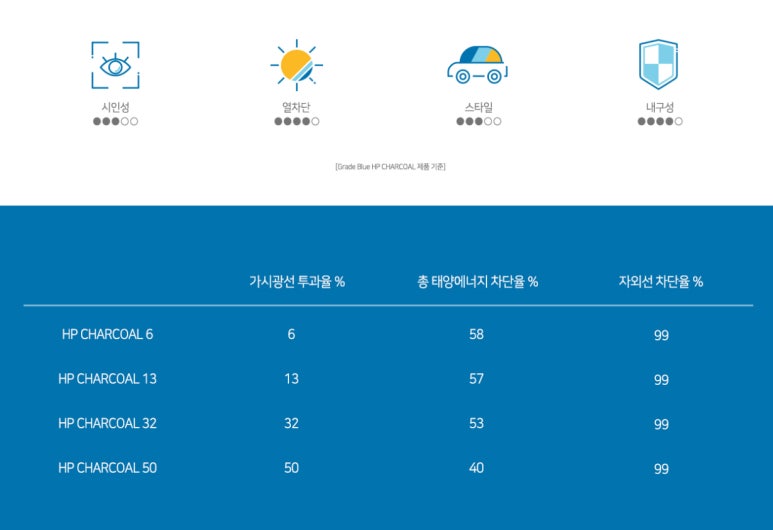The height and width of the screenshot is (530, 773).
Task: Click the shield icon above 내구성
Action: coord(659,65)
